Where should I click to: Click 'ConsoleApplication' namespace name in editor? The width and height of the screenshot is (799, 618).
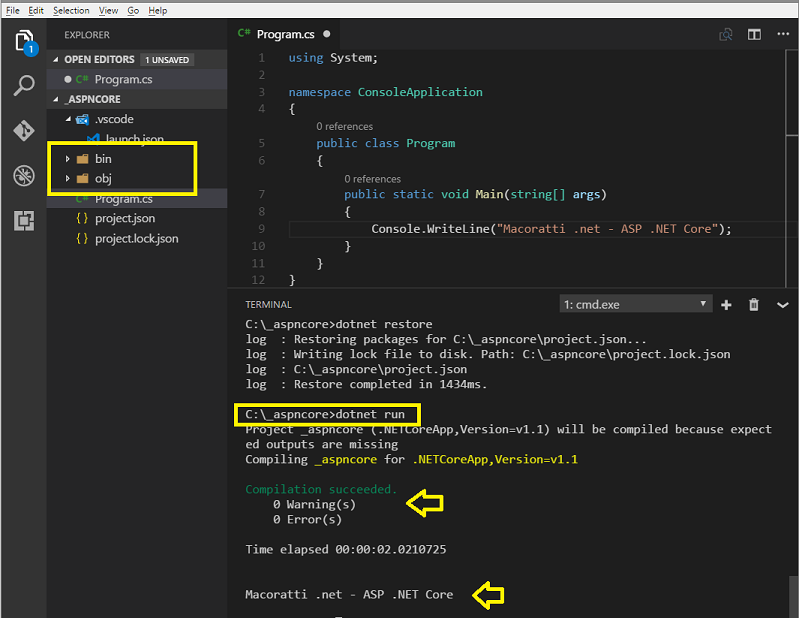[420, 92]
